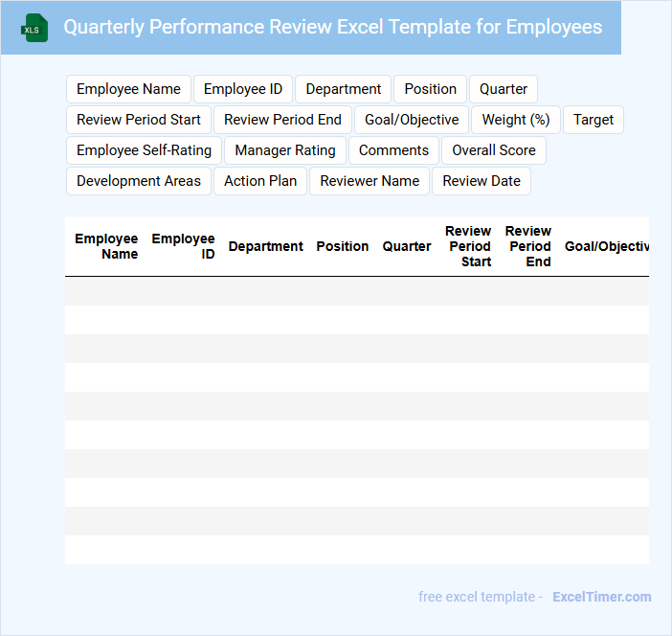Screen dimensions: 672x636
Task: Choose the Employee Self-Rating tag
Action: (x=144, y=150)
